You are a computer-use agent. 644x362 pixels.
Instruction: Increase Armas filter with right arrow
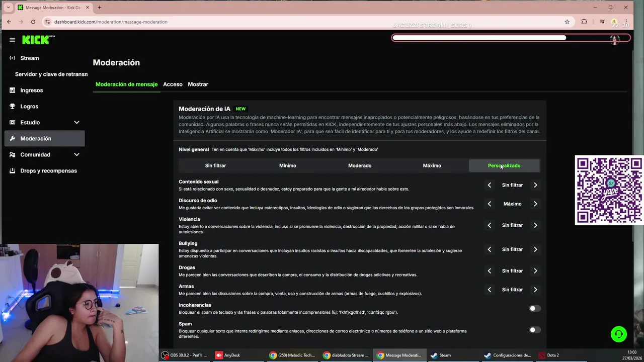coord(535,290)
